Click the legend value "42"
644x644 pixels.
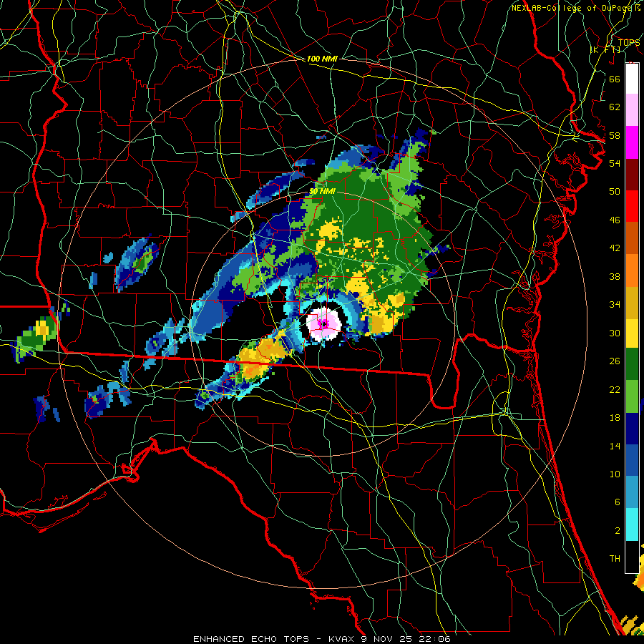click(x=615, y=248)
